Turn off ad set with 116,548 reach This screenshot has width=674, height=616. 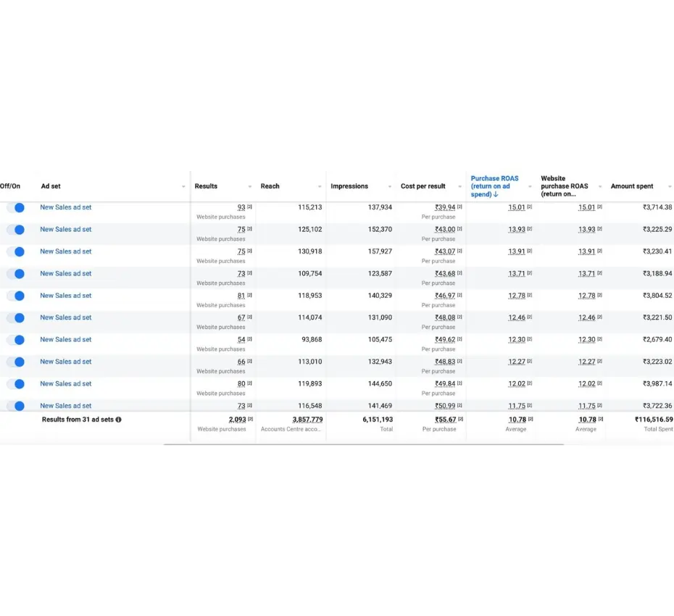click(16, 406)
